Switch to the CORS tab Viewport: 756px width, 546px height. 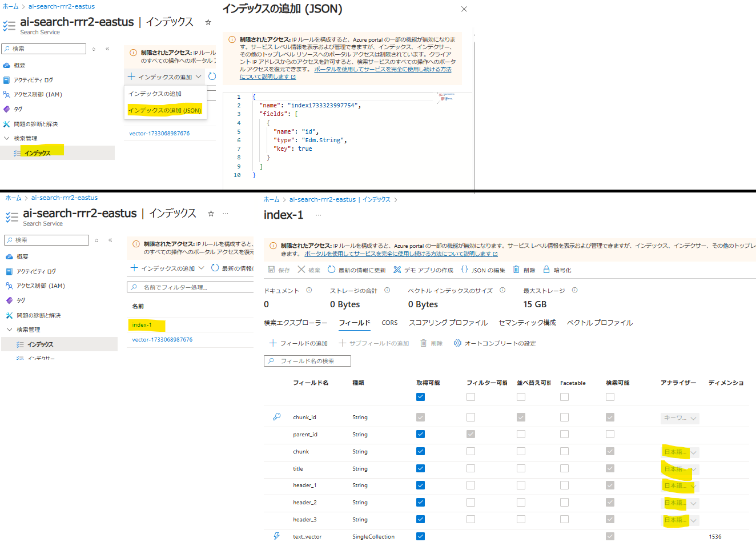coord(389,323)
